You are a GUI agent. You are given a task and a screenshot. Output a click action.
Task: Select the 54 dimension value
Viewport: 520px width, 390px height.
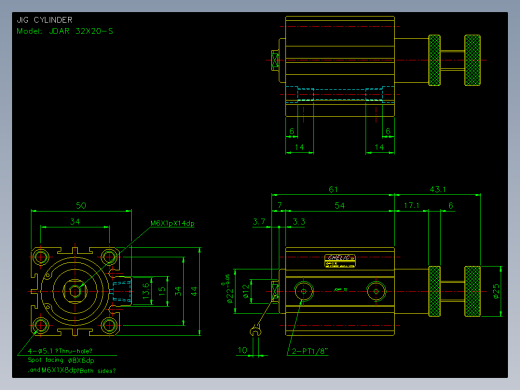339,205
